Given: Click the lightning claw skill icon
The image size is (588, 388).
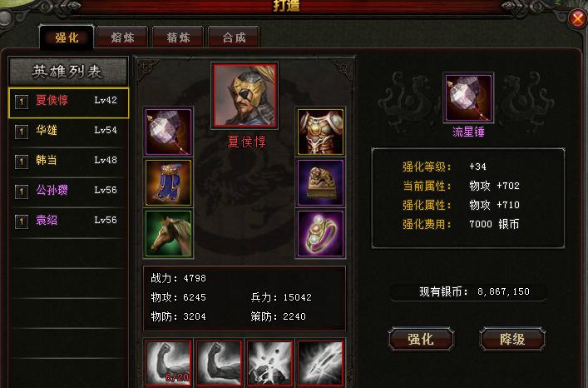Looking at the screenshot, I should 320,363.
